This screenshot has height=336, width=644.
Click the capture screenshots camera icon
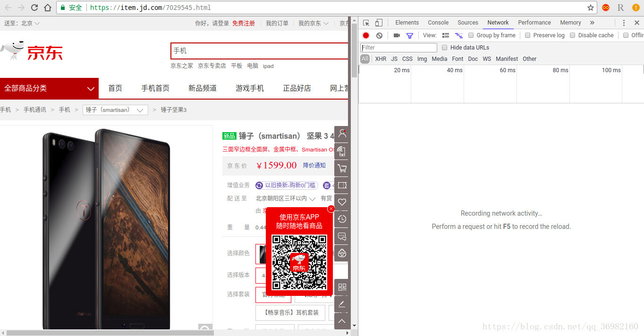(397, 35)
